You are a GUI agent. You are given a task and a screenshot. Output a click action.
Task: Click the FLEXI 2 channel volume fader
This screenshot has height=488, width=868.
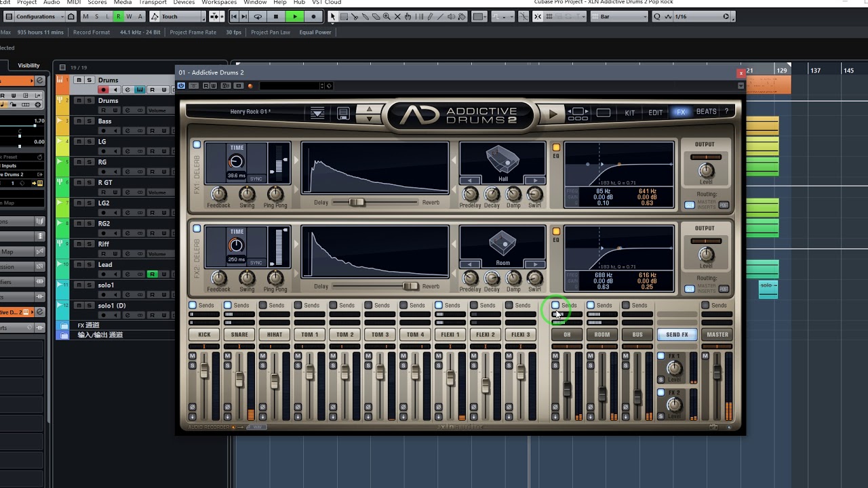486,385
